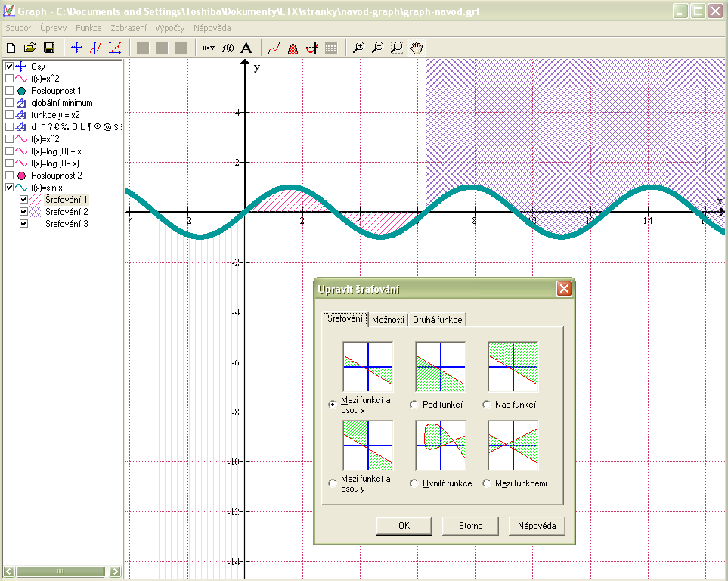Select the Šrafování 2 item
This screenshot has width=728, height=581.
[x=67, y=212]
